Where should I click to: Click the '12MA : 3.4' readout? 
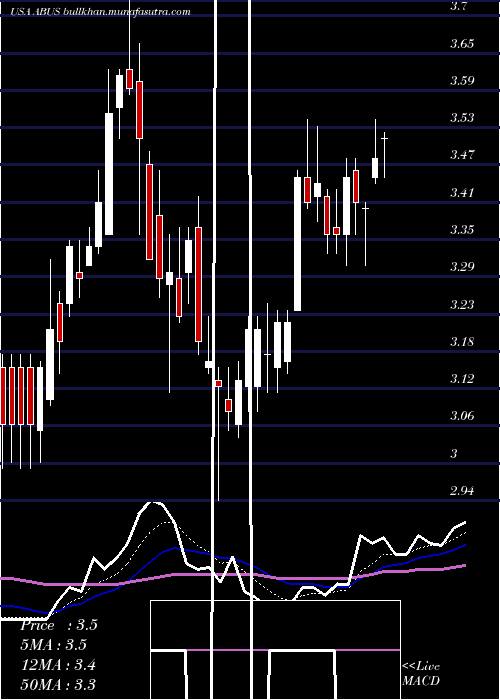click(58, 665)
